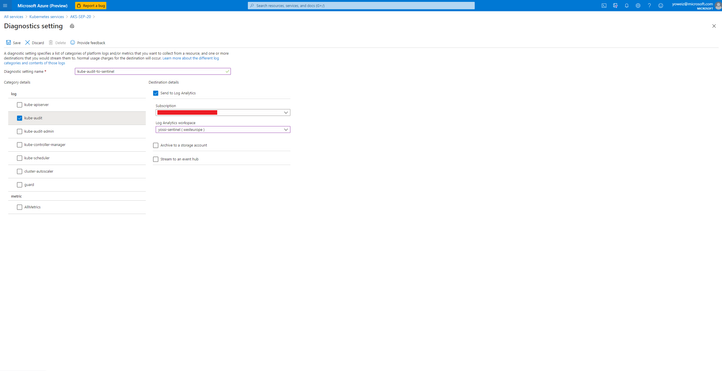Check Archive to a storage account
Image resolution: width=722 pixels, height=371 pixels.
coord(156,145)
